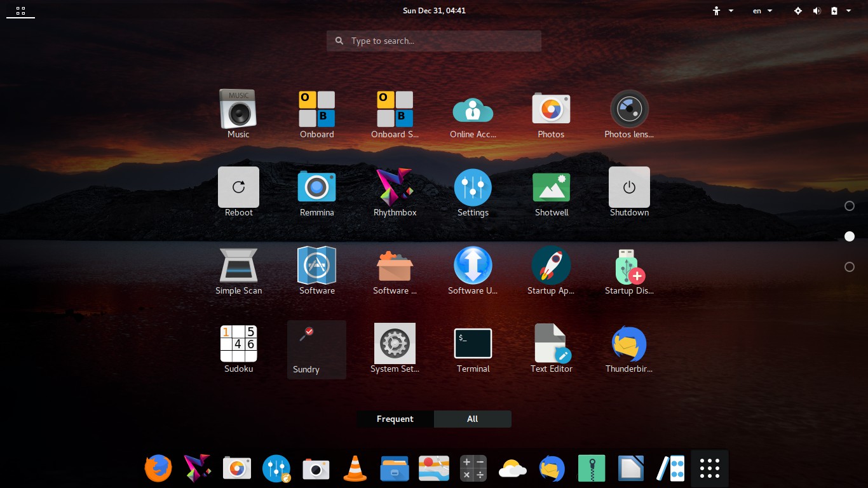Select the currently active filled page dot

point(850,236)
